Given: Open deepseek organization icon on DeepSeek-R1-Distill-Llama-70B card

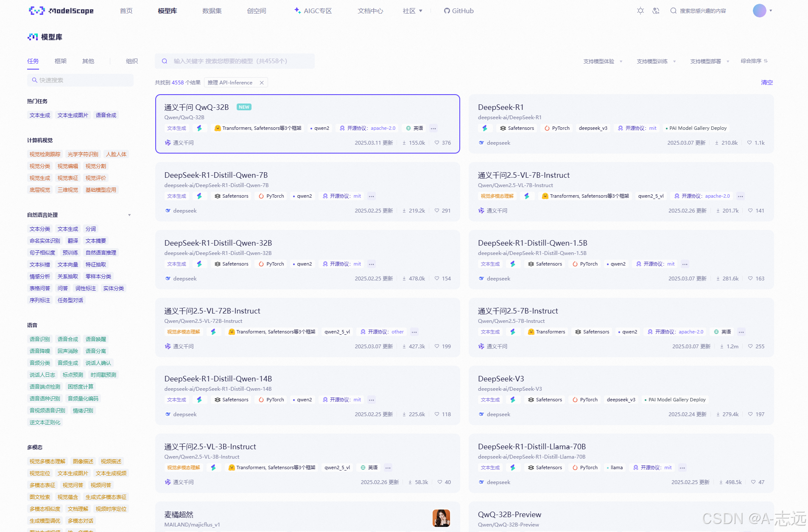Looking at the screenshot, I should pos(481,482).
